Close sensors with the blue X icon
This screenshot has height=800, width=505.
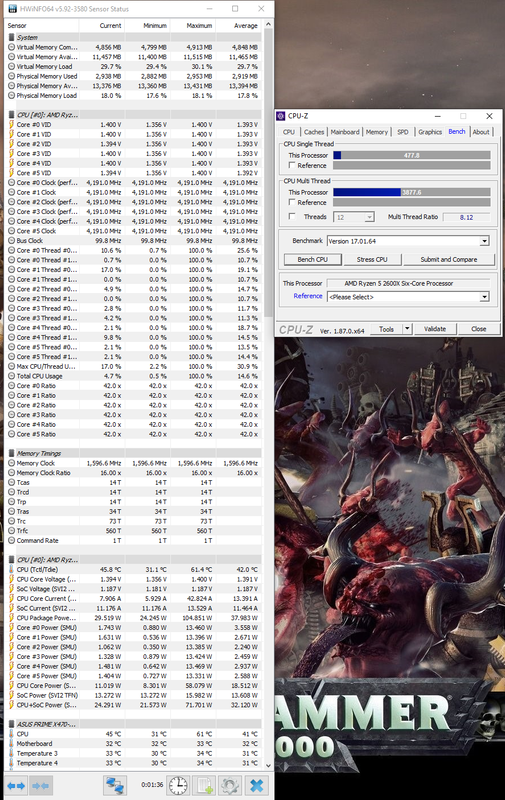[x=257, y=786]
